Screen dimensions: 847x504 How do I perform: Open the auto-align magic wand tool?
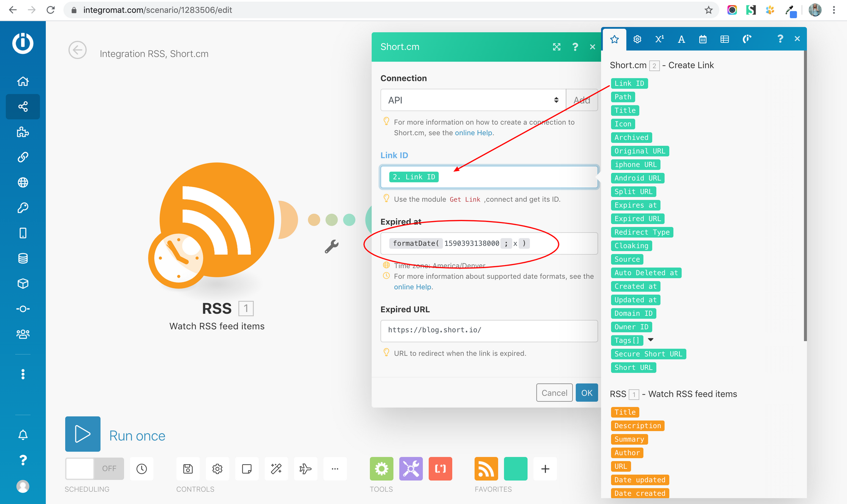[x=276, y=468]
